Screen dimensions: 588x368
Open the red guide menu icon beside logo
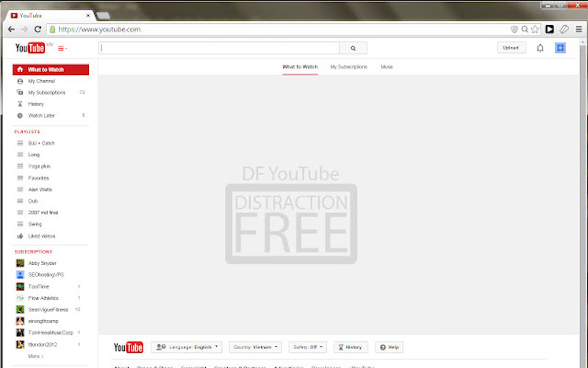click(x=62, y=49)
